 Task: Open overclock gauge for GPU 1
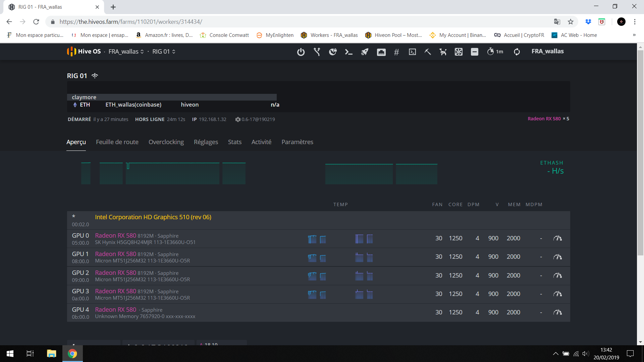coord(557,257)
